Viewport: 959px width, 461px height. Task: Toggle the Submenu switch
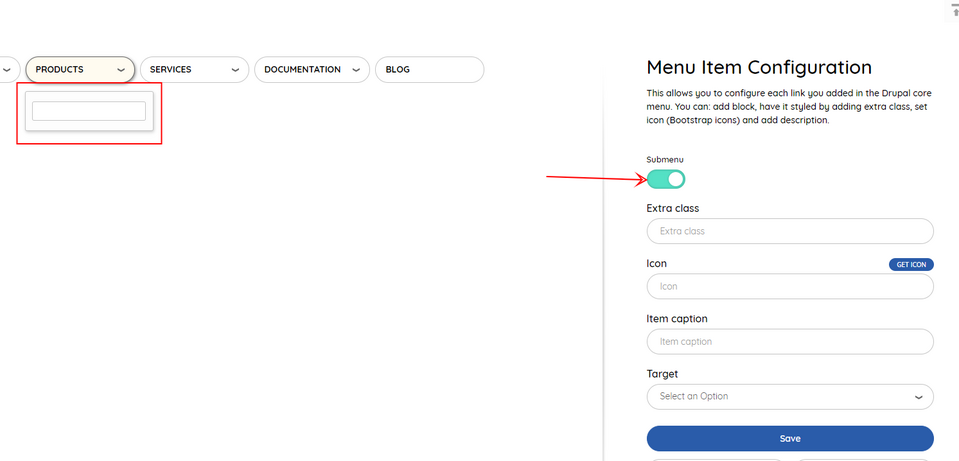(666, 179)
